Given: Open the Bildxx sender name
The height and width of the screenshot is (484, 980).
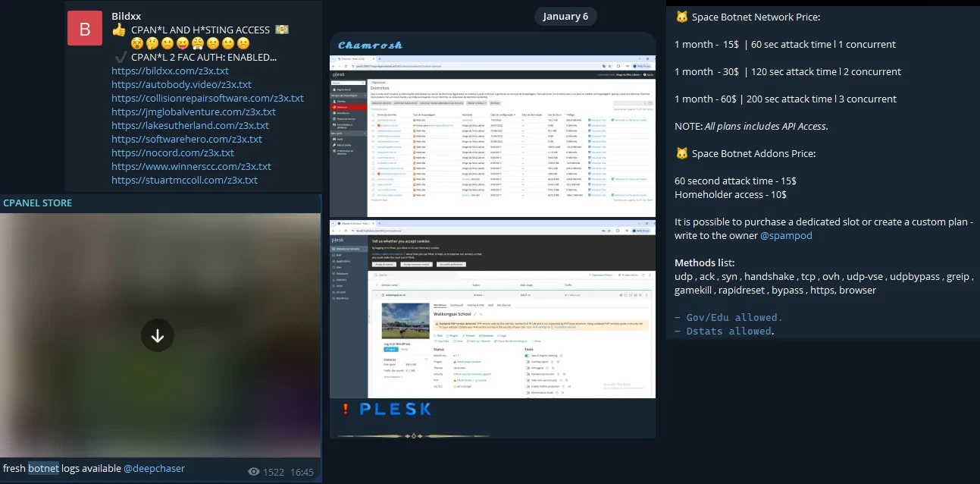Looking at the screenshot, I should [x=126, y=16].
